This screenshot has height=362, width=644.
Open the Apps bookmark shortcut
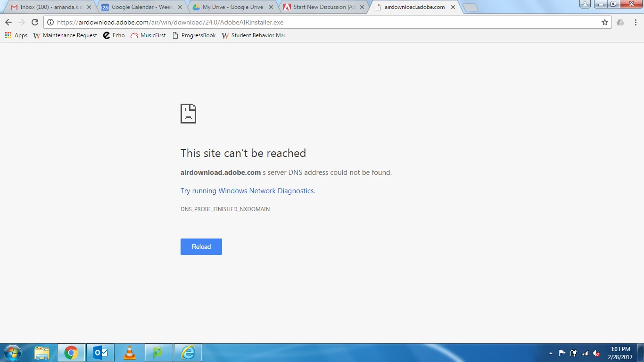pos(16,35)
